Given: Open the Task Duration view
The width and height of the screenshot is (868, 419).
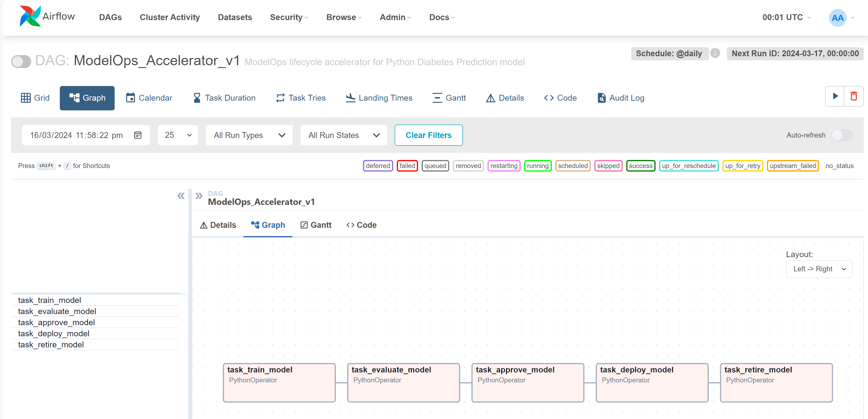Looking at the screenshot, I should click(x=225, y=98).
